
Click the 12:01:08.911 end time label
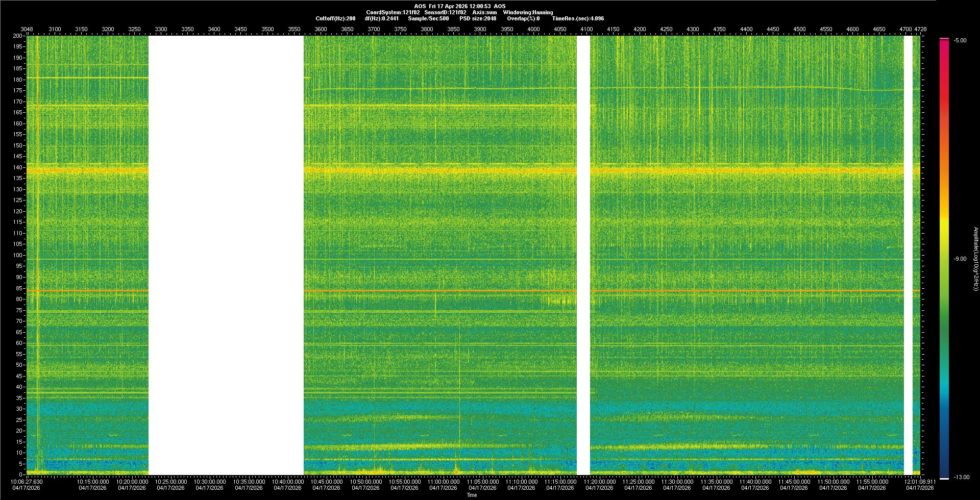pyautogui.click(x=920, y=482)
